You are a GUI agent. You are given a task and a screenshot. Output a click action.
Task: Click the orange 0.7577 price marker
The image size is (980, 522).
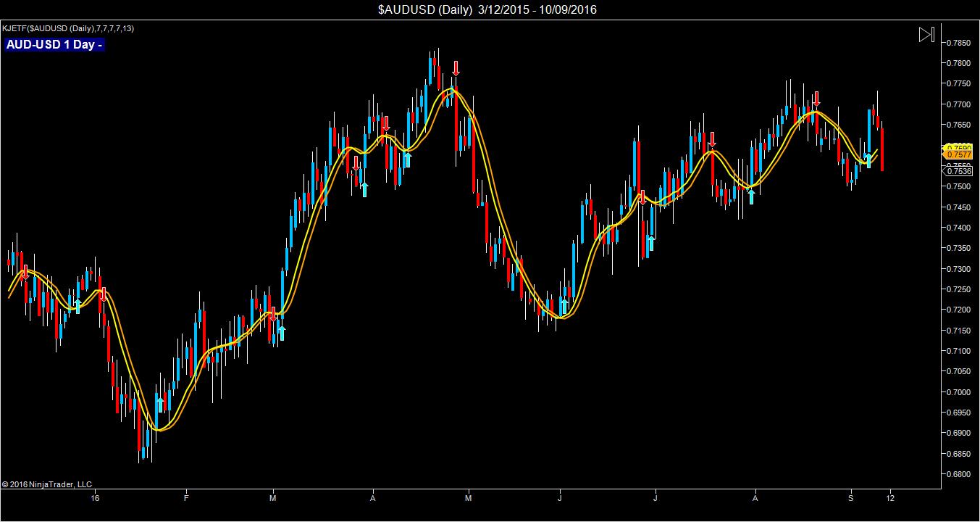click(x=958, y=154)
